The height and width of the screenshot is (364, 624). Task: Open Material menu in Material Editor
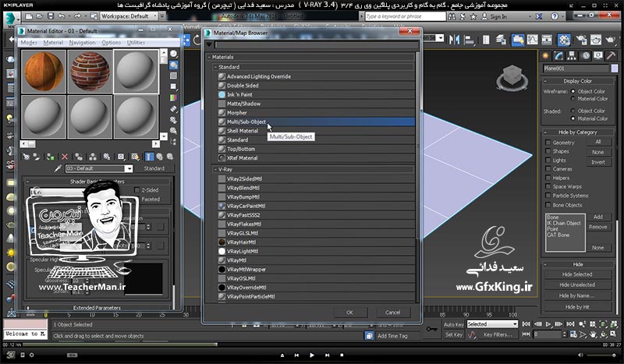(53, 43)
